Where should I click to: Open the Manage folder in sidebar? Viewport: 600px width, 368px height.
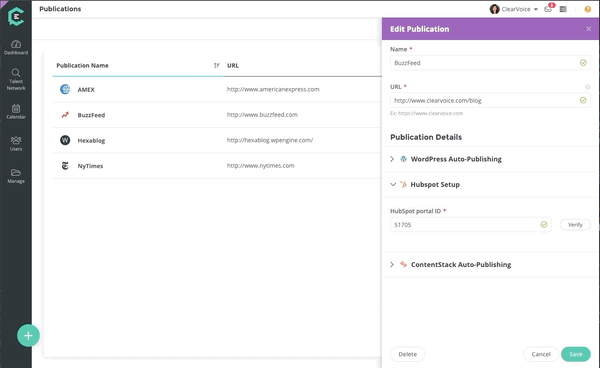pos(16,176)
